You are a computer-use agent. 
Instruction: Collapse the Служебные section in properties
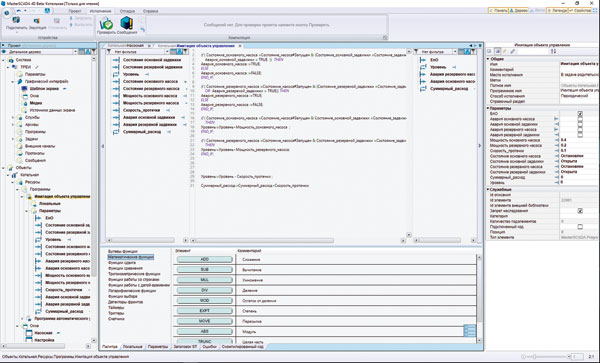pos(488,189)
